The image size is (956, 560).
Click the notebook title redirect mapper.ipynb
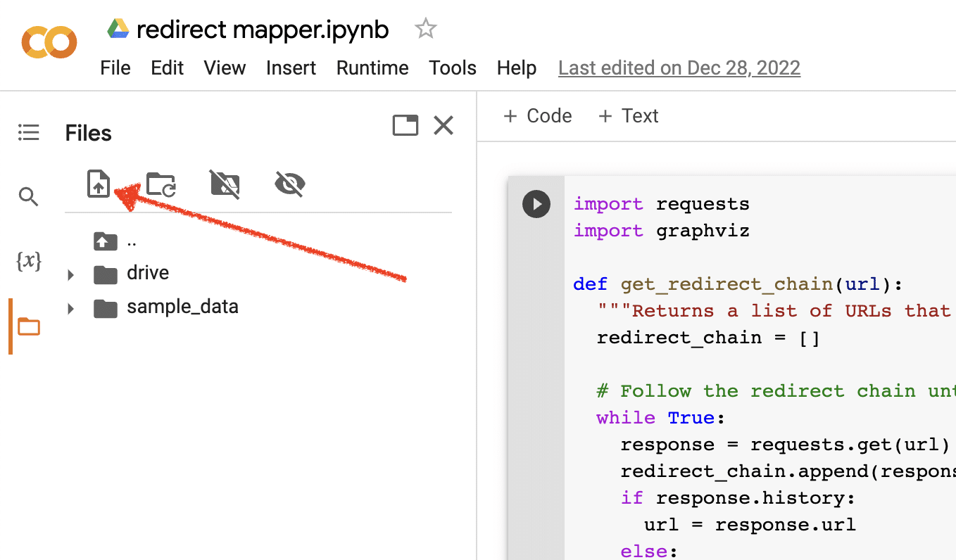262,30
